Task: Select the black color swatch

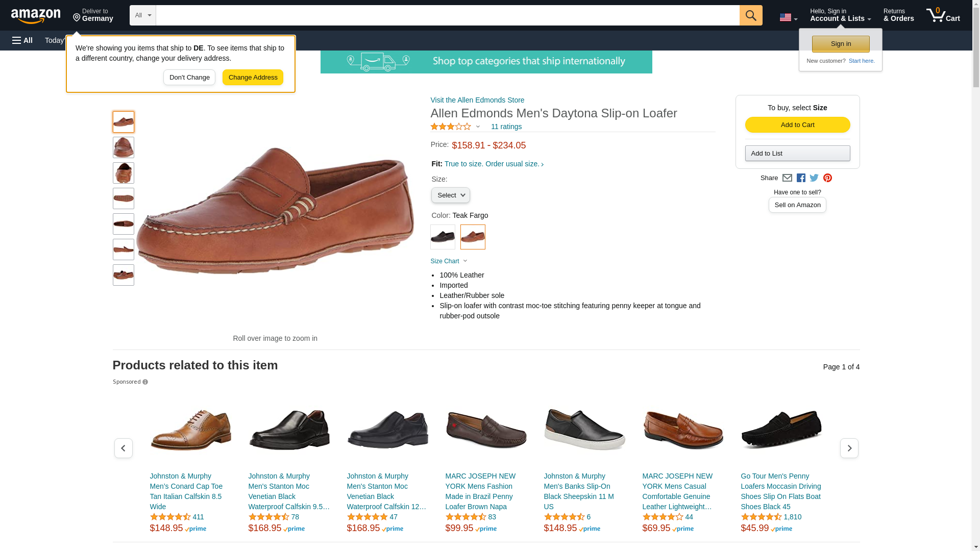Action: [x=443, y=237]
